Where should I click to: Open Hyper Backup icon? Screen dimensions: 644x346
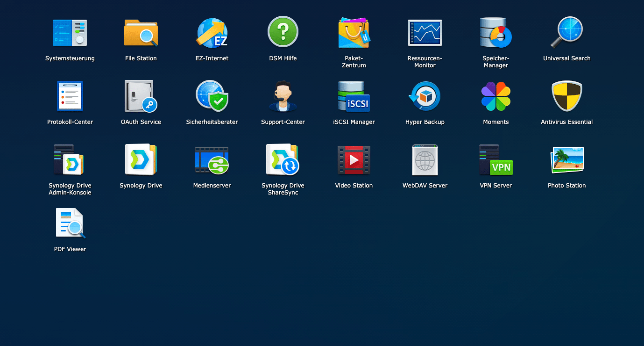(425, 96)
